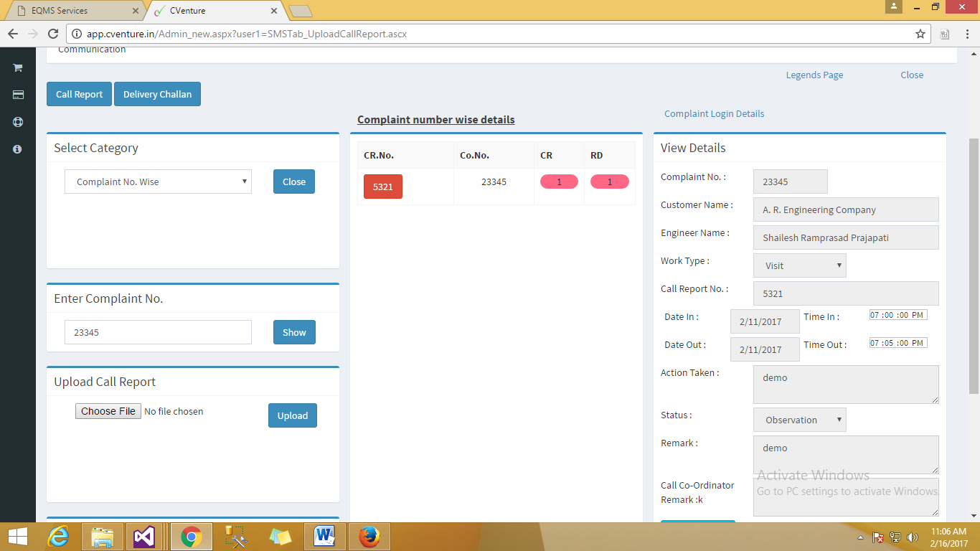980x551 pixels.
Task: Click the Enter Complaint No. text field
Action: (158, 332)
